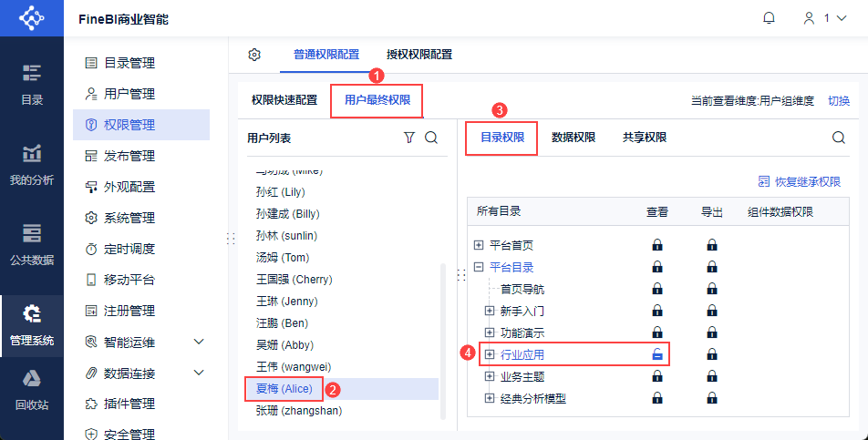
Task: Select user 吴珊 (Abby) in the list
Action: pos(284,345)
